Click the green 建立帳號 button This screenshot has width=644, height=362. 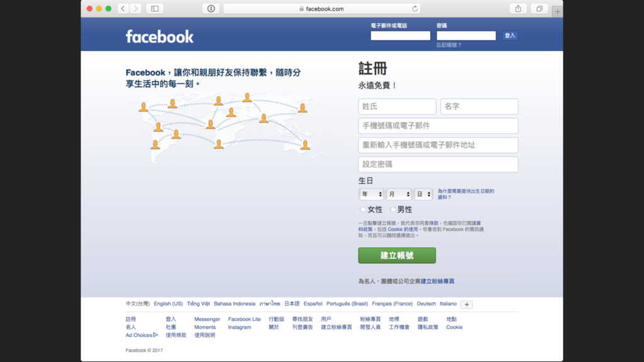point(397,255)
